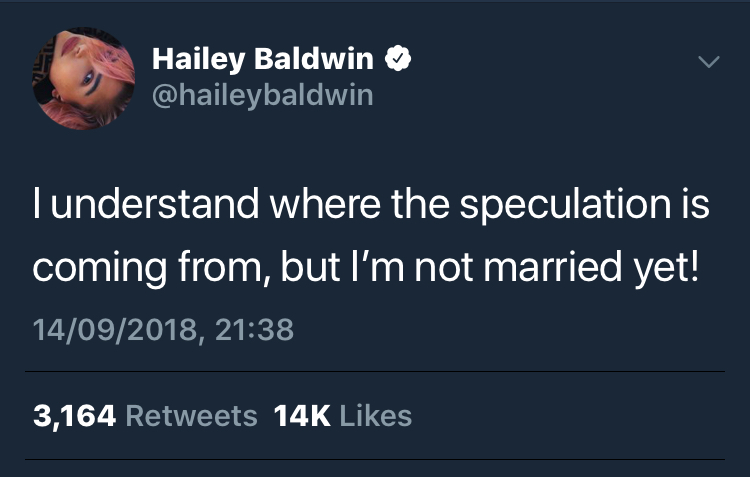Image resolution: width=750 pixels, height=477 pixels.
Task: Open Hailey Baldwin's profile picture
Action: 84,78
